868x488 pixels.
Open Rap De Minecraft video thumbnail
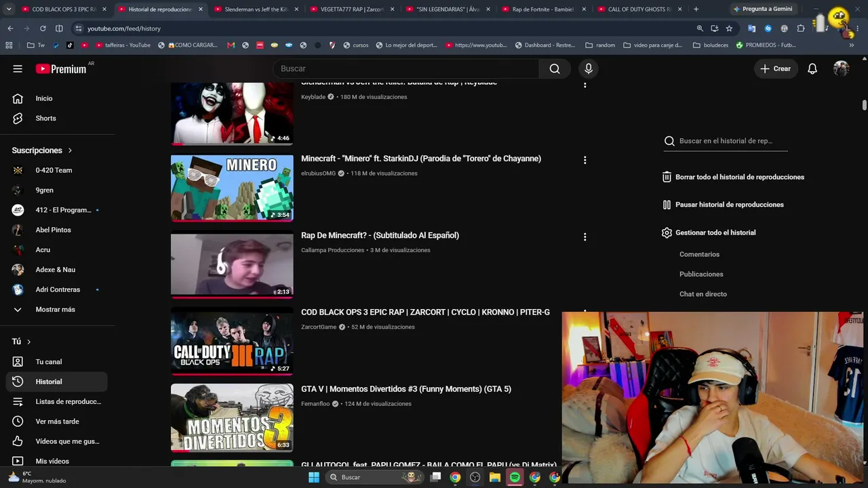point(232,264)
